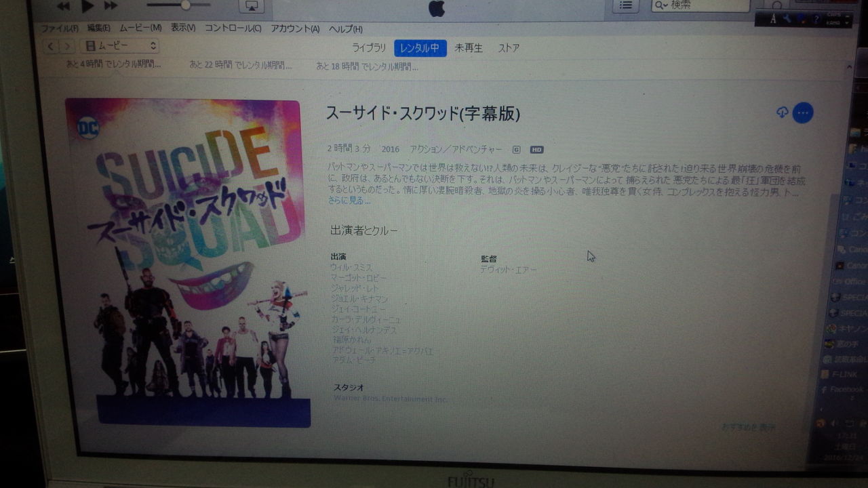
Task: Go back with the left chevron
Action: pos(52,46)
